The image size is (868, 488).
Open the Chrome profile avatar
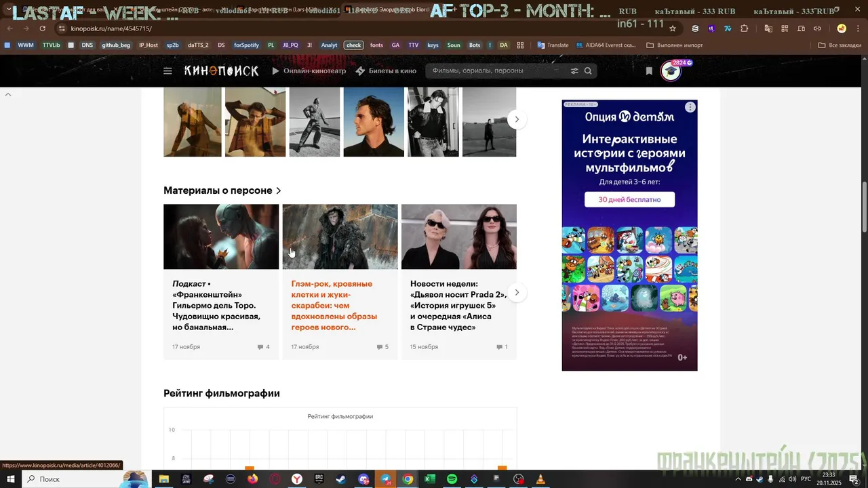click(x=842, y=28)
